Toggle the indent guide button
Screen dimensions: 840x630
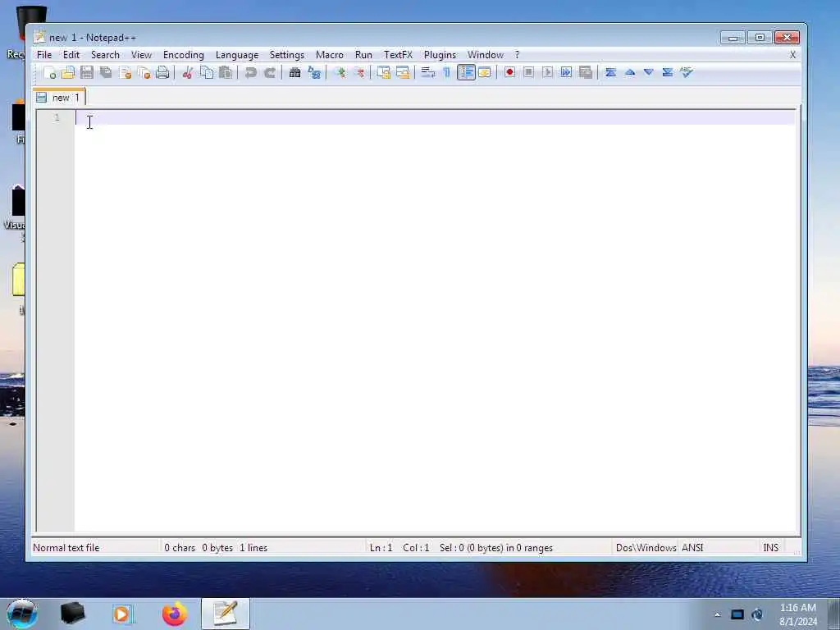pos(466,72)
